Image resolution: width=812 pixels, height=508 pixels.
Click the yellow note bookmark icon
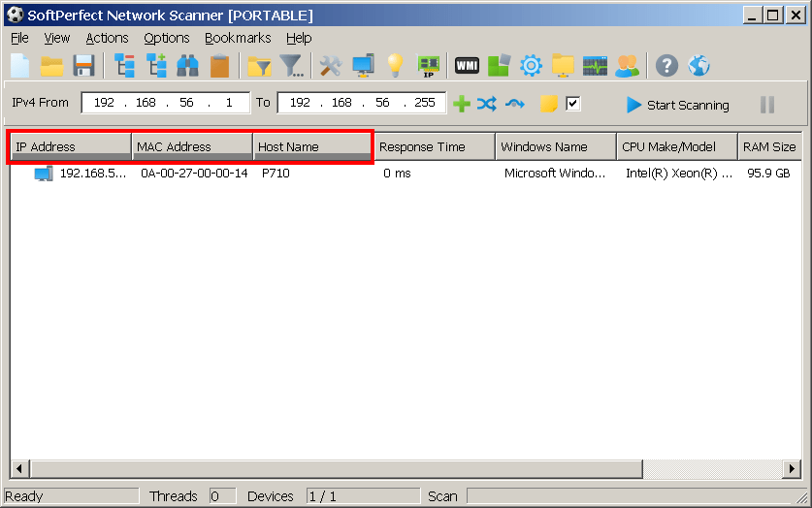[548, 104]
